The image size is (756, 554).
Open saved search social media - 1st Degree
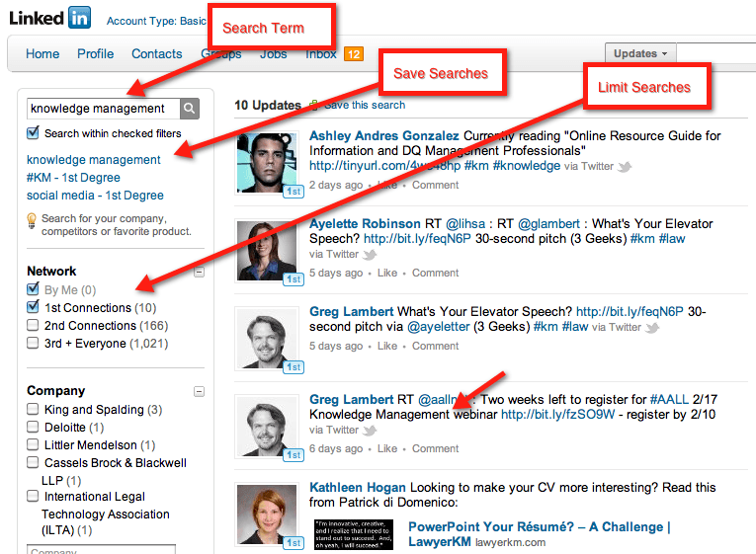(95, 196)
